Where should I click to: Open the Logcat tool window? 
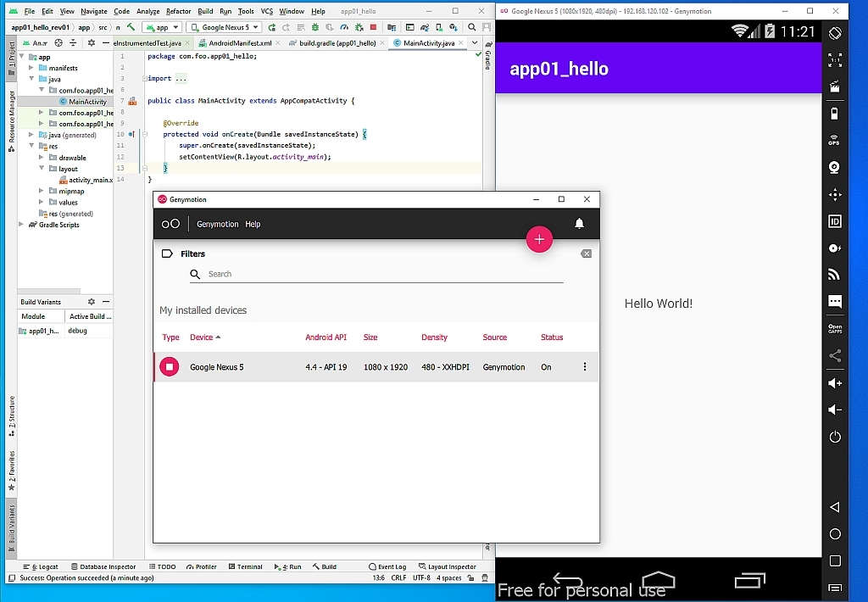coord(41,566)
